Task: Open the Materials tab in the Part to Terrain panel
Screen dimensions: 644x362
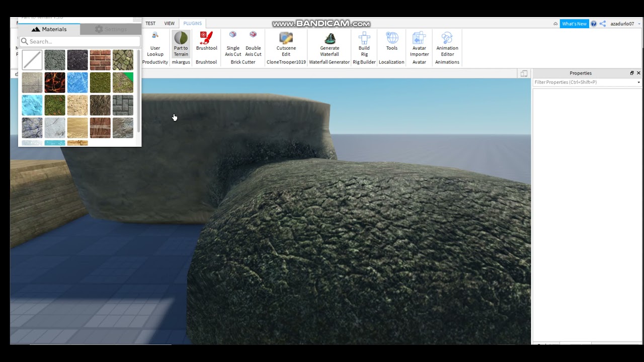Action: coord(49,29)
